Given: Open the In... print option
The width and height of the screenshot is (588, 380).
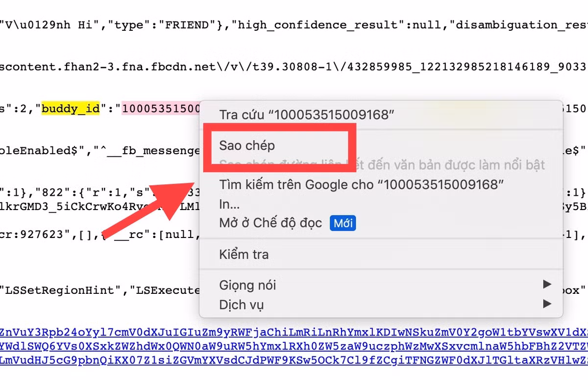Looking at the screenshot, I should (229, 204).
